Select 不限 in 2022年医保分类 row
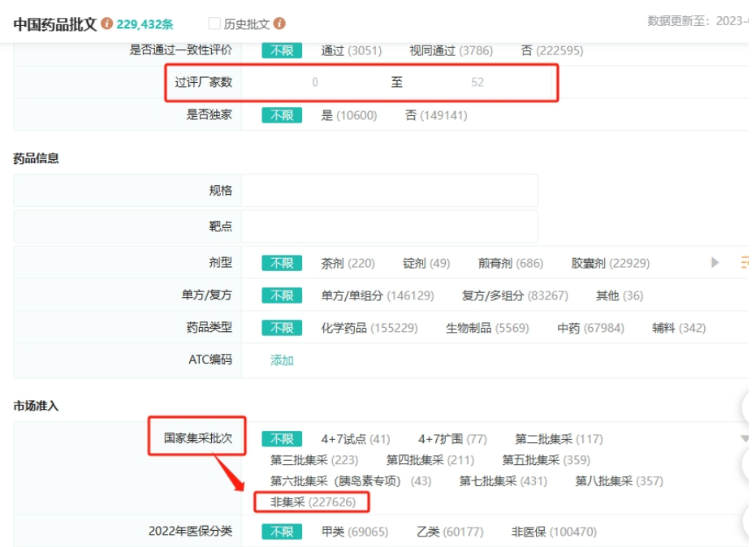The height and width of the screenshot is (547, 756). tap(282, 532)
